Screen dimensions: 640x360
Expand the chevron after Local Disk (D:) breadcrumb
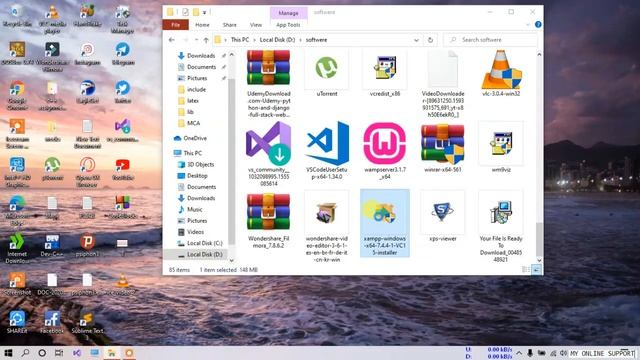pyautogui.click(x=300, y=40)
